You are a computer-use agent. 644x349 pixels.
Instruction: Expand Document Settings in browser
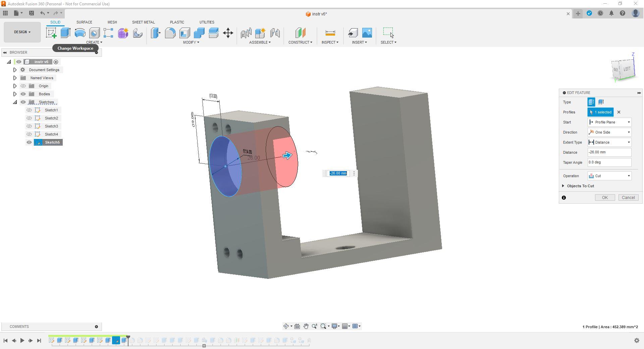tap(15, 70)
